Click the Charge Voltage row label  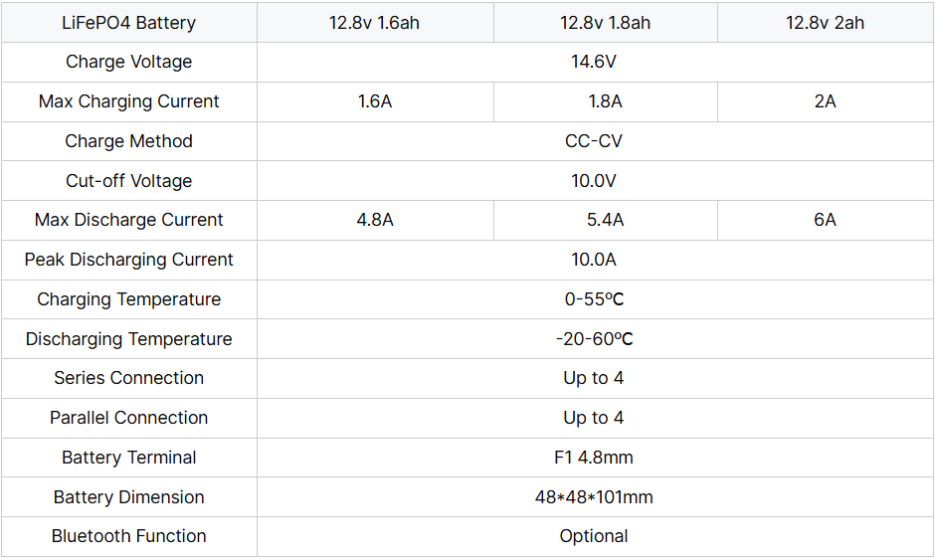pyautogui.click(x=128, y=62)
